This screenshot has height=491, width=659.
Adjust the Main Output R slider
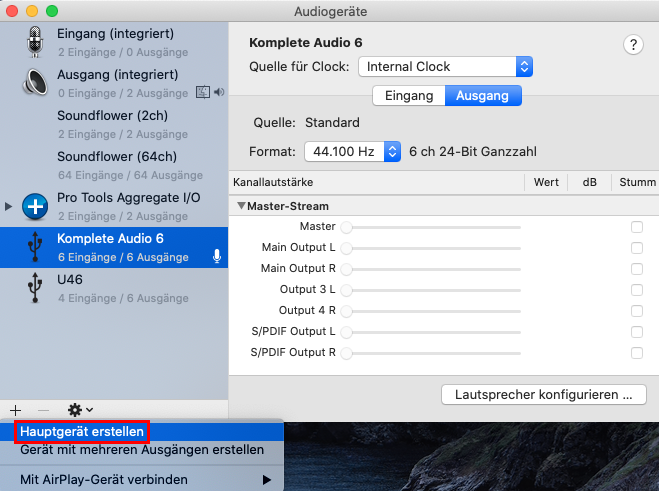point(431,269)
